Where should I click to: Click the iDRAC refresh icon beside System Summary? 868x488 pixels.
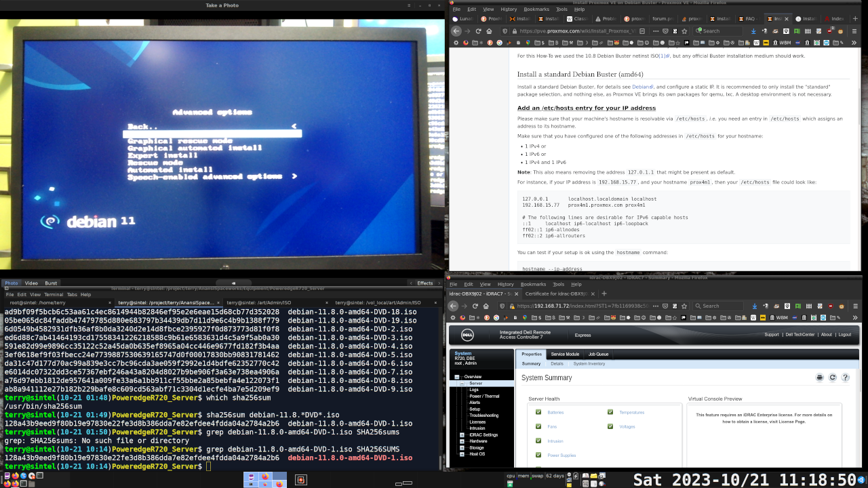(x=833, y=378)
